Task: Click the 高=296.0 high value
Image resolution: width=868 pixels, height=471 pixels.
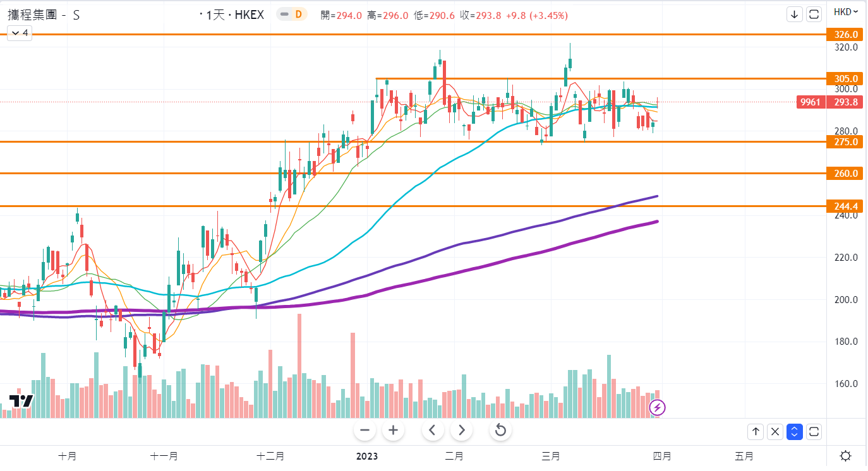Action: pos(388,15)
